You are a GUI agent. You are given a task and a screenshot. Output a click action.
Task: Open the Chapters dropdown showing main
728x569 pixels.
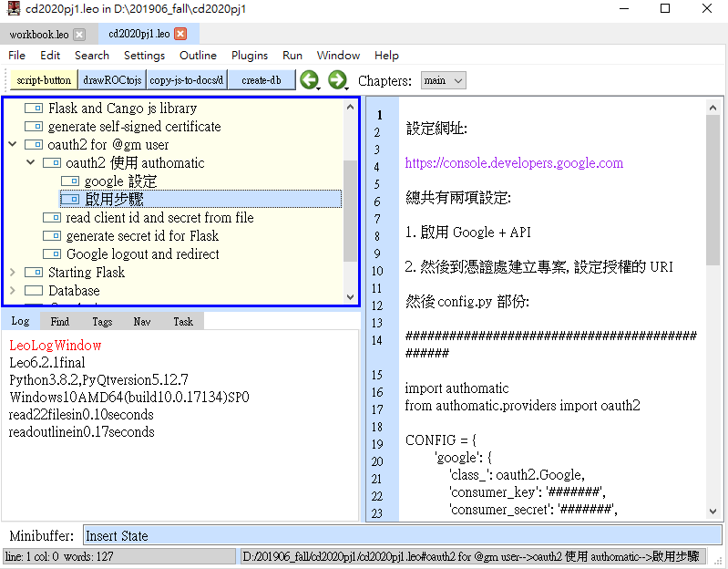(444, 80)
